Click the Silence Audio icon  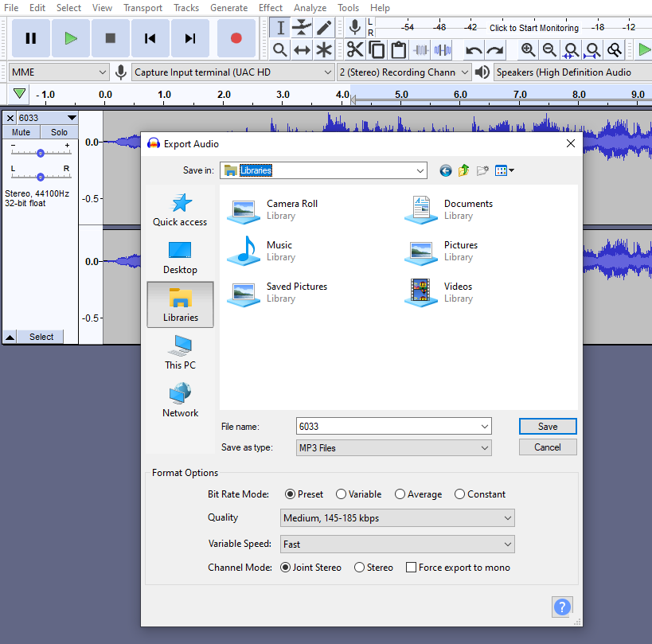point(440,49)
